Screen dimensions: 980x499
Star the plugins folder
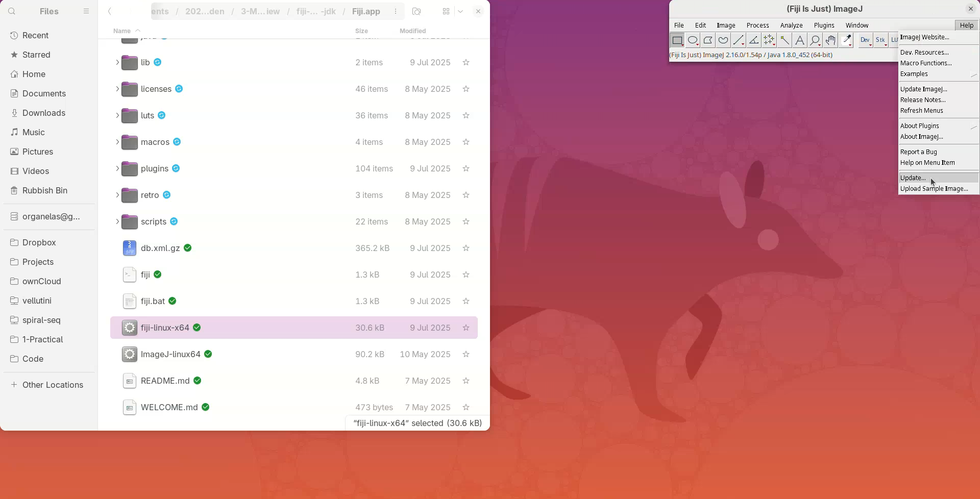pyautogui.click(x=465, y=168)
